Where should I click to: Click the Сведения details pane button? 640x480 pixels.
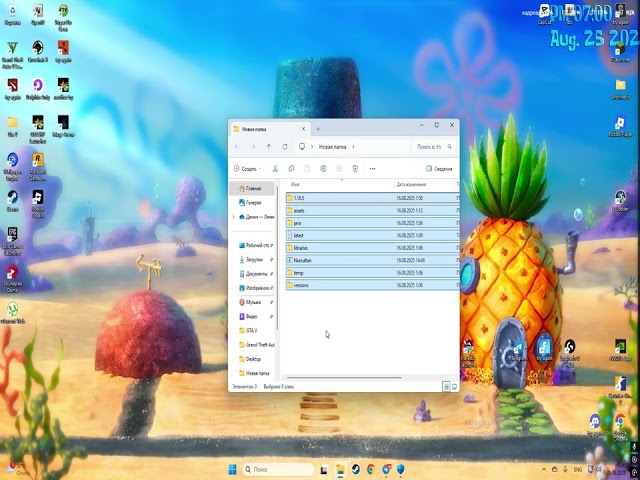pos(439,169)
